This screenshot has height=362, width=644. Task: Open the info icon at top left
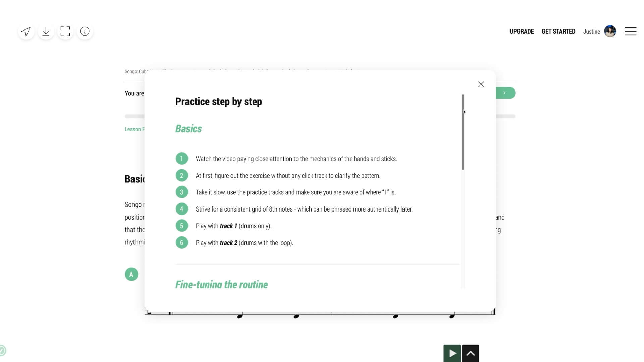pos(84,31)
